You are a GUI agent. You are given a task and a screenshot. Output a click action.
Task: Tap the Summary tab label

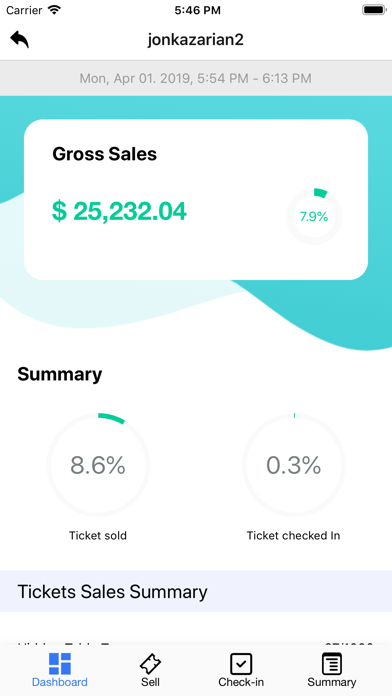[332, 682]
